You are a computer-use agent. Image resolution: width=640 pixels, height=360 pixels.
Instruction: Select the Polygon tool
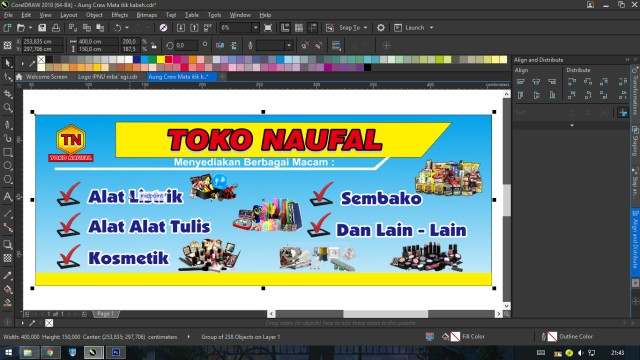(x=7, y=180)
